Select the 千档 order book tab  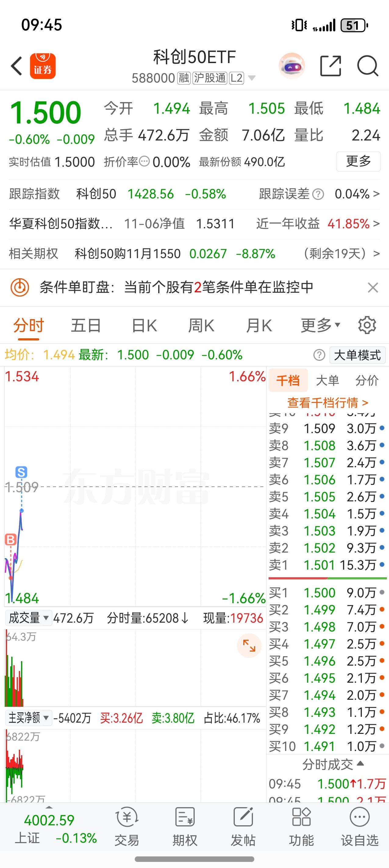[288, 380]
